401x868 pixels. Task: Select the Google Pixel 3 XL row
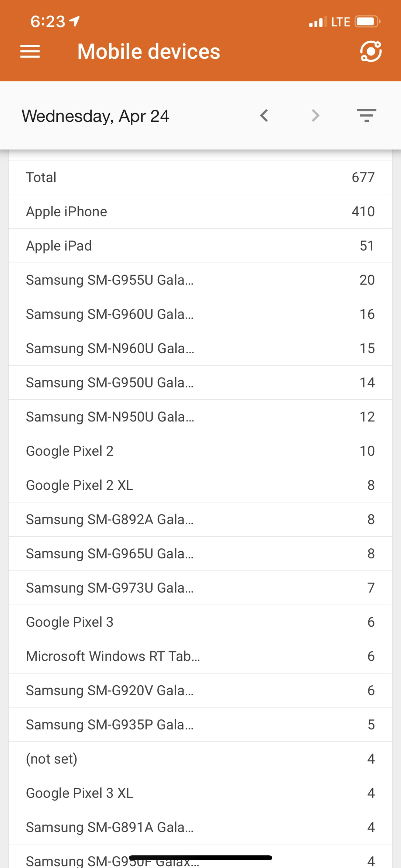coord(200,793)
